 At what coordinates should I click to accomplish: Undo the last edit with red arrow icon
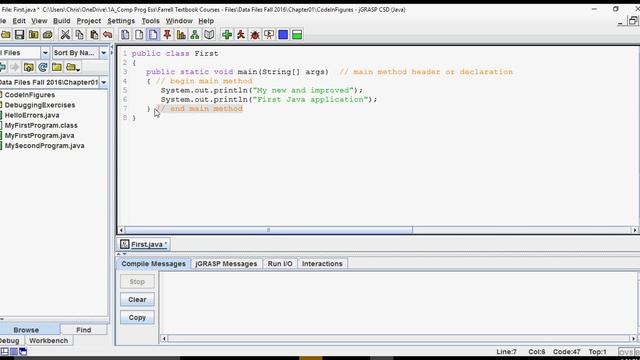coord(108,35)
